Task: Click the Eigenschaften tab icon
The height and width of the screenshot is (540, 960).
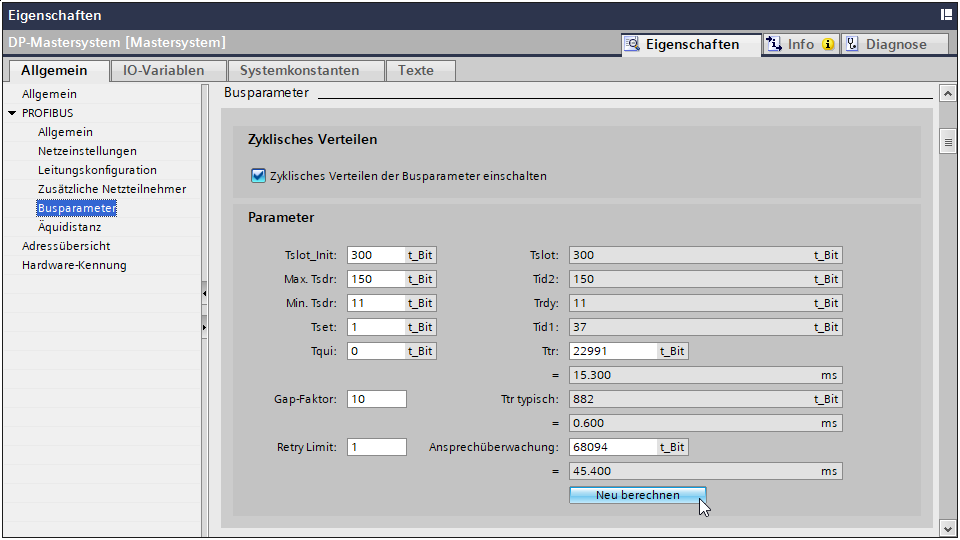Action: (632, 44)
